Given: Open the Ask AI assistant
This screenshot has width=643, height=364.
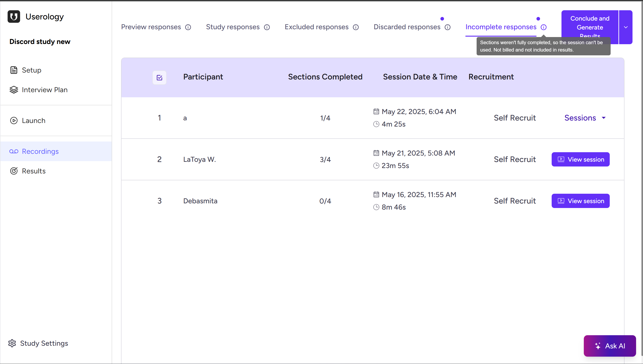Looking at the screenshot, I should point(610,346).
